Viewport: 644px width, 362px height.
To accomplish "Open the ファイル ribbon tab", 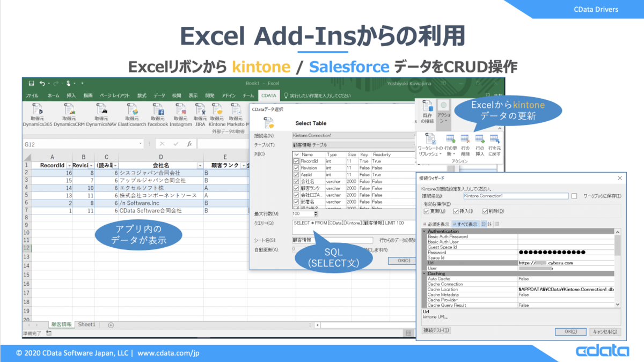I will 32,95.
